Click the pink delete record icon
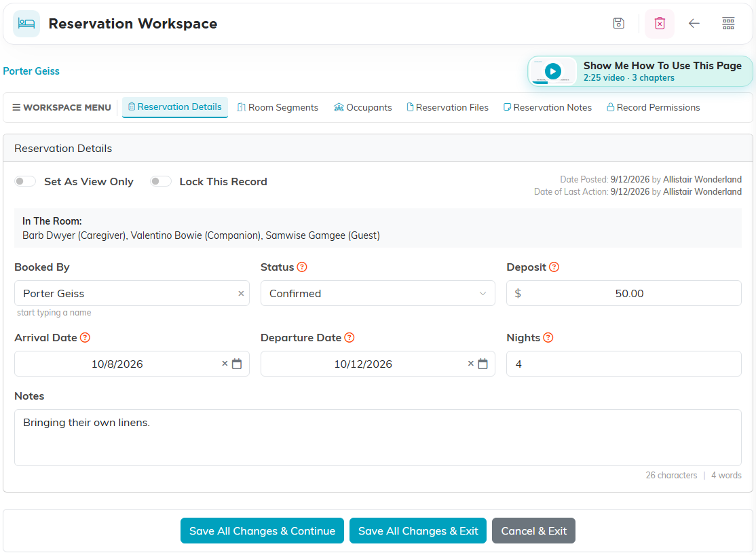 pos(660,23)
